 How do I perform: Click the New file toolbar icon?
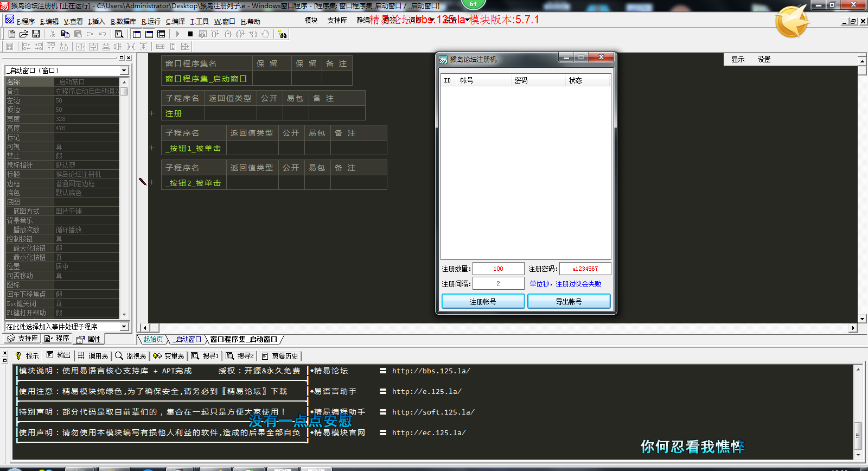[x=11, y=34]
